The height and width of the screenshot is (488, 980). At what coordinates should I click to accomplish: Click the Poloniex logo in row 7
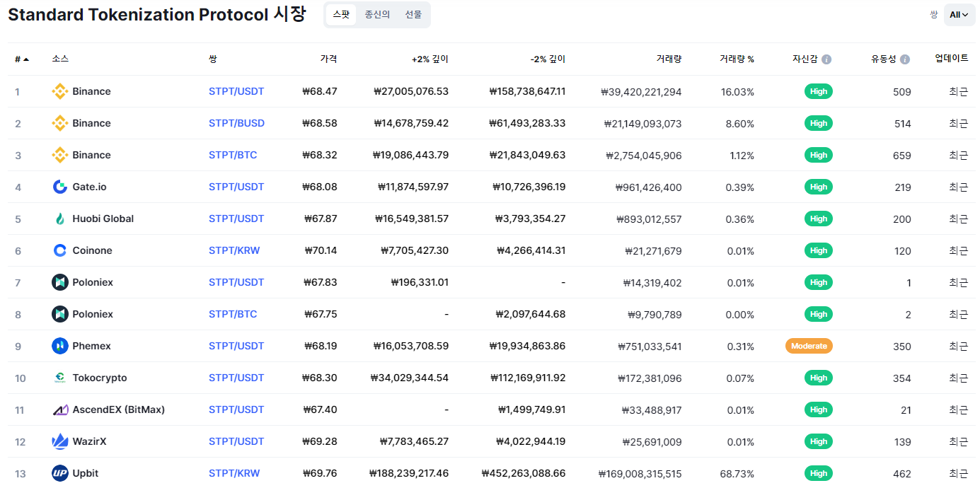tap(60, 282)
